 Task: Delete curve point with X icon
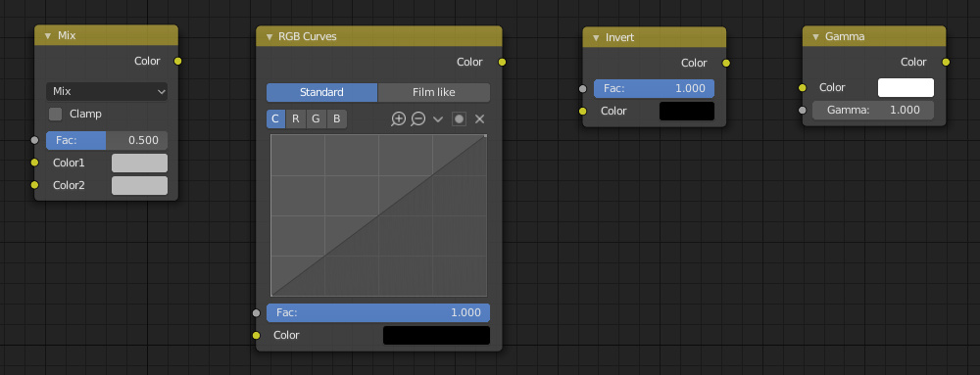(x=480, y=119)
